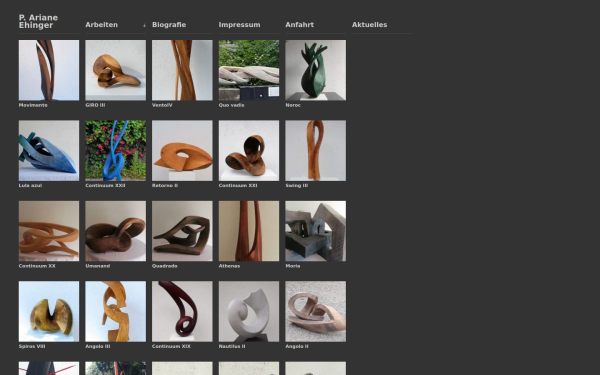Select the 'Continuum XX' caption text
This screenshot has width=600, height=375.
[x=37, y=266]
